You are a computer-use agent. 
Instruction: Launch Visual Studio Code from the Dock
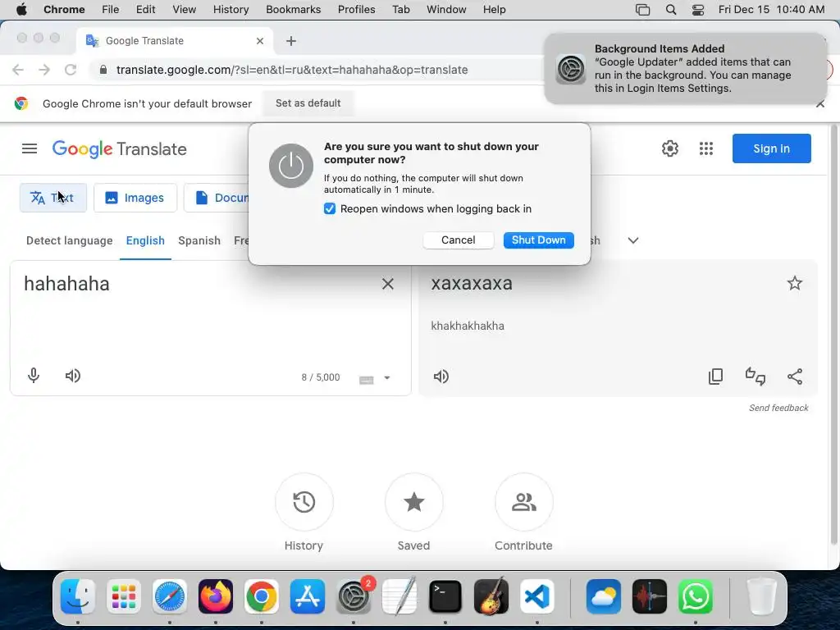click(537, 596)
